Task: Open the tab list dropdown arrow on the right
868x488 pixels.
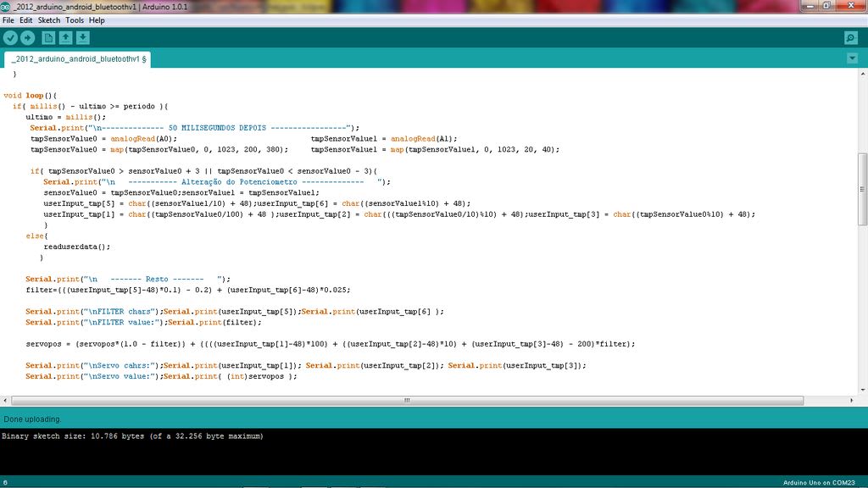Action: tap(854, 58)
